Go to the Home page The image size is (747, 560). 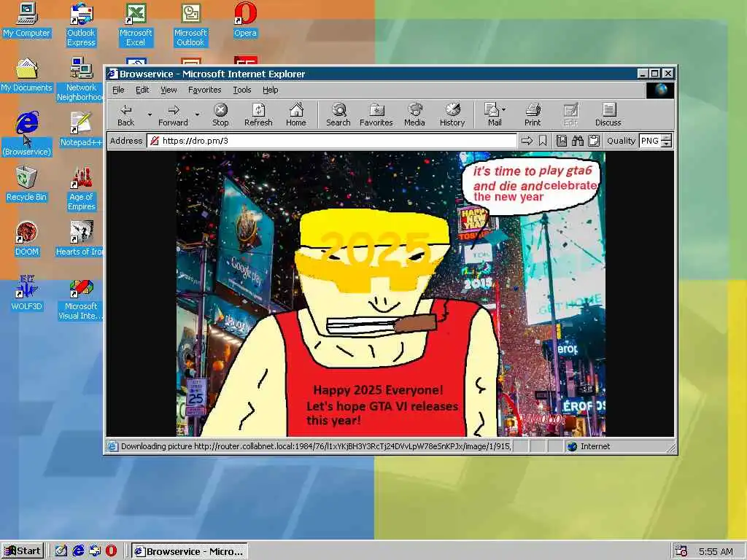click(x=296, y=114)
